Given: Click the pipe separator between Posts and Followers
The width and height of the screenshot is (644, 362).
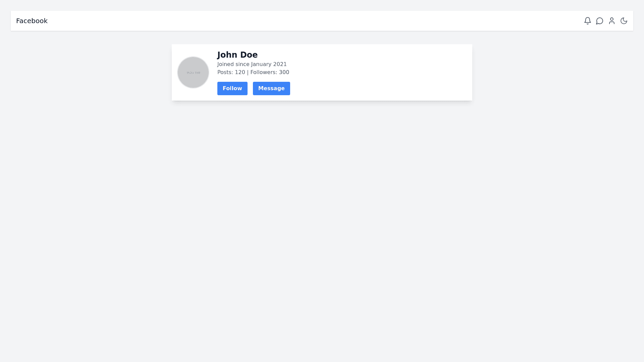Looking at the screenshot, I should click(x=248, y=72).
